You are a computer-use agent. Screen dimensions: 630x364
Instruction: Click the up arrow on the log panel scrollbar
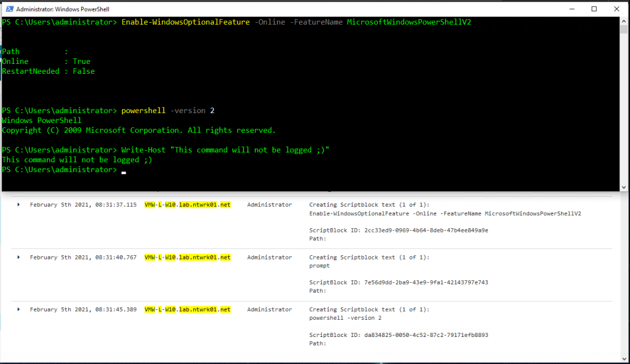click(x=625, y=197)
